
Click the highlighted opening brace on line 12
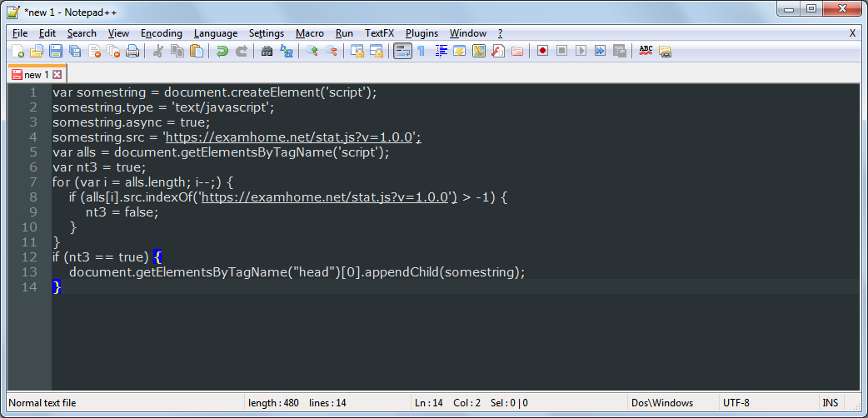[x=157, y=256]
